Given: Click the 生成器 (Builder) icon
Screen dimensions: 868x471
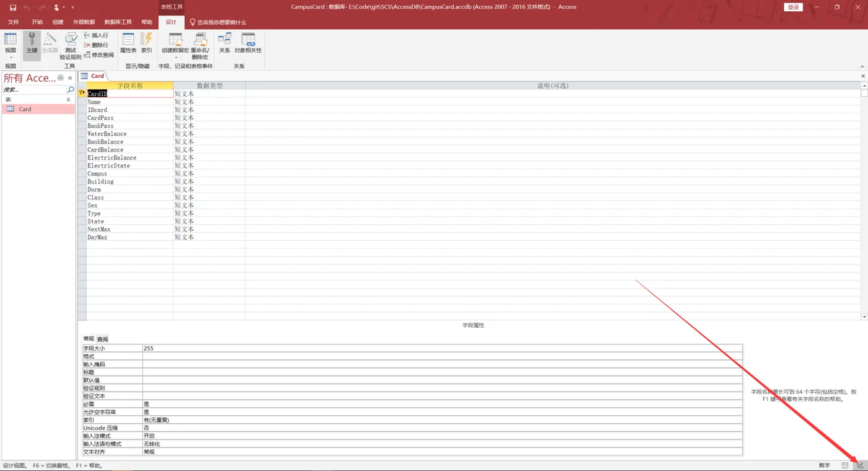Looking at the screenshot, I should tap(50, 42).
